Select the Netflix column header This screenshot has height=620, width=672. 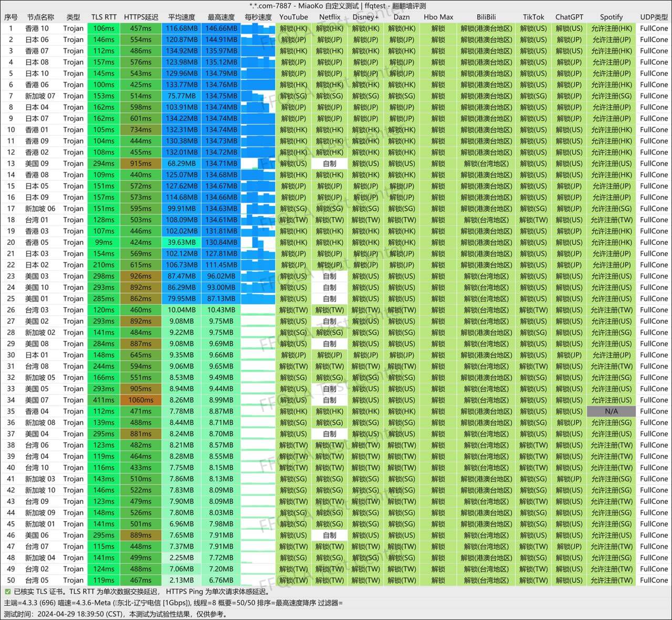coord(330,17)
